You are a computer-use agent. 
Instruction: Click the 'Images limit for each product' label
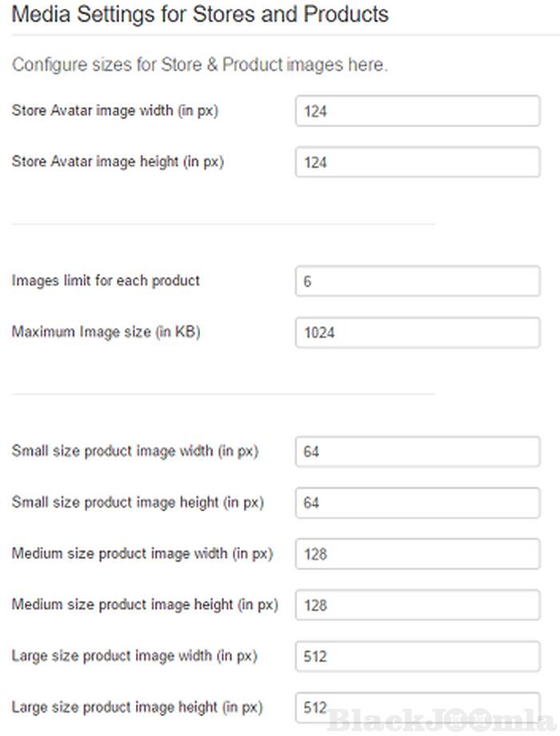[x=106, y=281]
